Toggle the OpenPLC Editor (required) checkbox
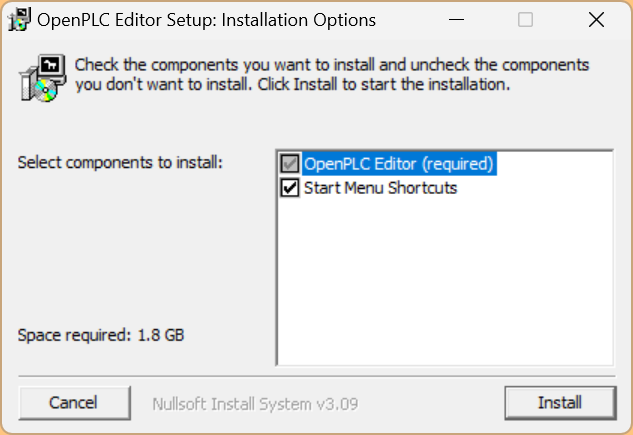 (290, 163)
